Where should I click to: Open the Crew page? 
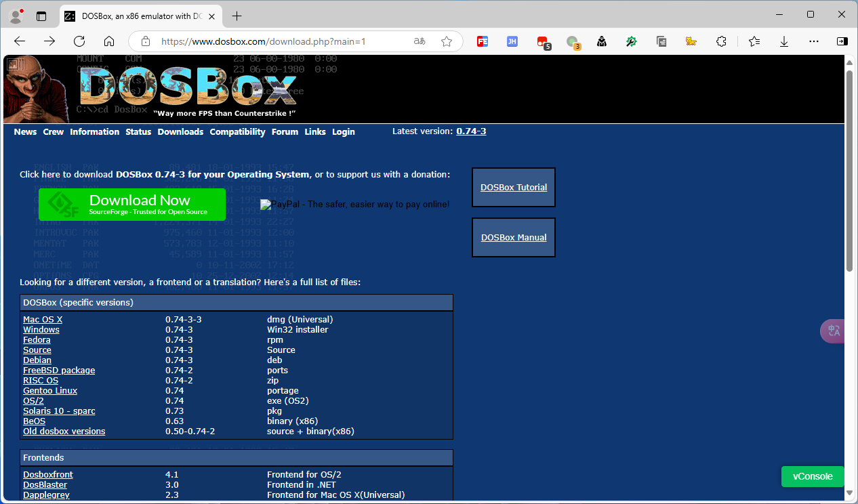pos(54,132)
